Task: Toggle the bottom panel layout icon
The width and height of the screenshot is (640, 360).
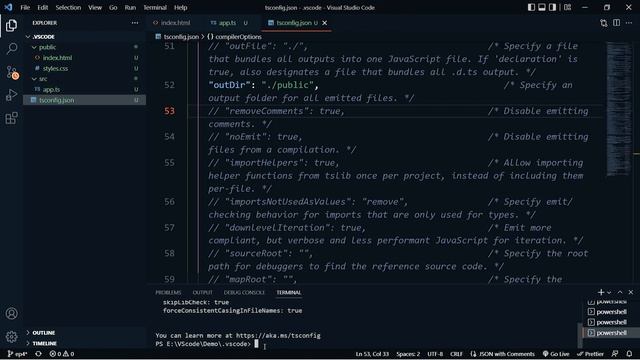Action: click(542, 7)
